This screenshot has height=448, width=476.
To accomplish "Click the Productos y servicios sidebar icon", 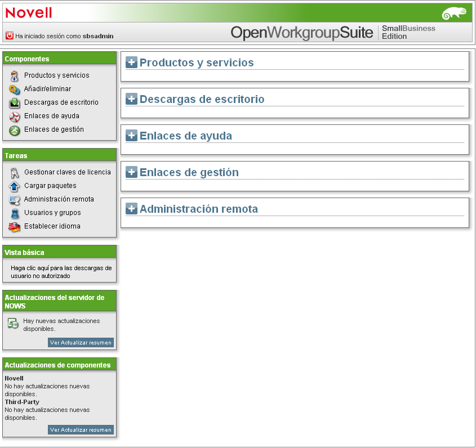I will tap(14, 76).
